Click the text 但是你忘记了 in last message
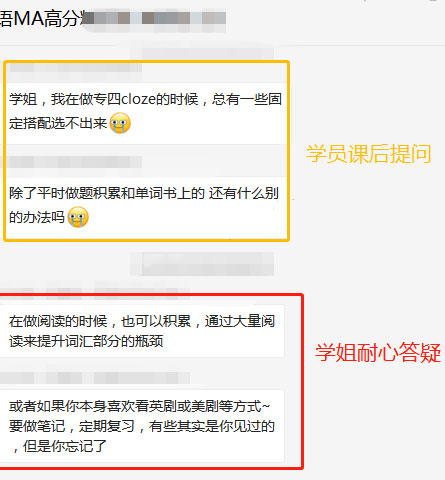This screenshot has height=480, width=445. coord(65,446)
